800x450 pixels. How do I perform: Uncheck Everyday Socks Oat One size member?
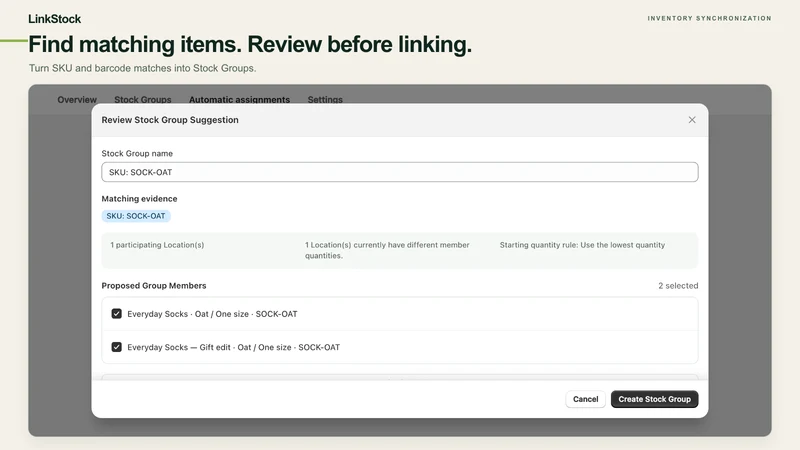116,314
